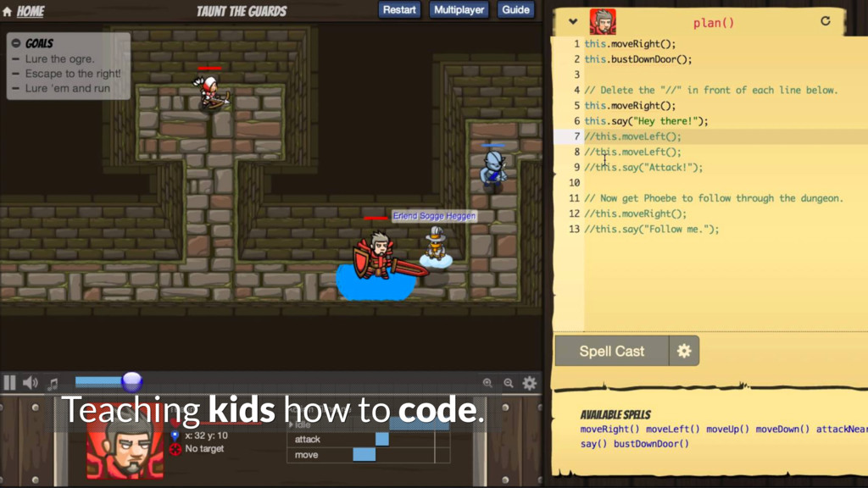Select the Erlend Sogge Heggen name label
This screenshot has width=868, height=488.
[x=435, y=216]
